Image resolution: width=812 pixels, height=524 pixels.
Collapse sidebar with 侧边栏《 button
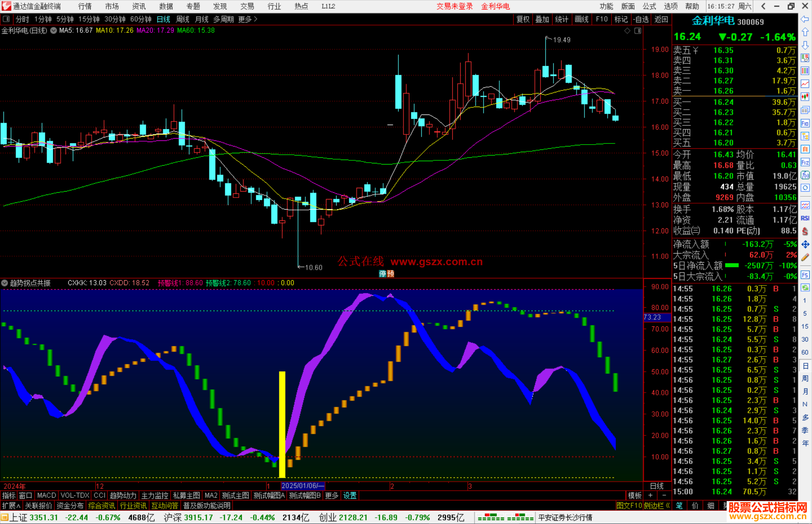(x=657, y=506)
